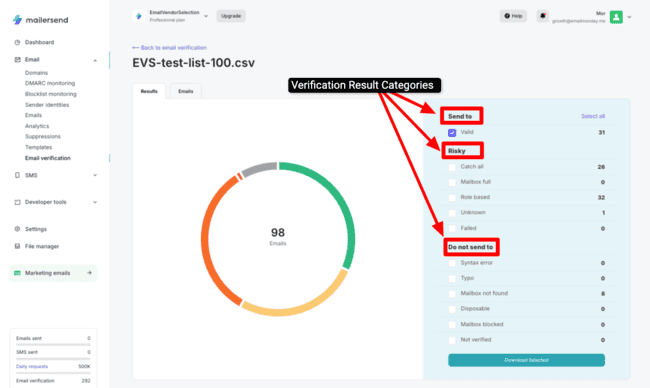Click the File manager icon
The image size is (650, 388).
(x=17, y=246)
